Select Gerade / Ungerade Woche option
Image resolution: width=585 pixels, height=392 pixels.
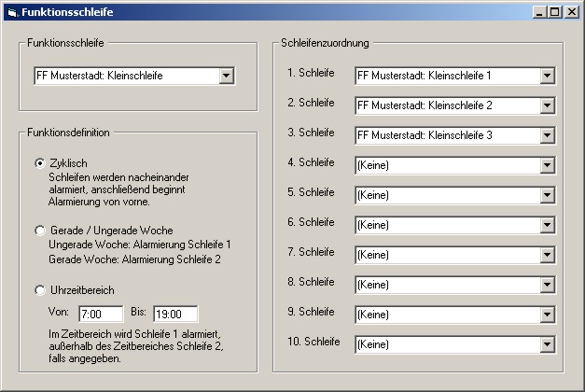coord(39,231)
